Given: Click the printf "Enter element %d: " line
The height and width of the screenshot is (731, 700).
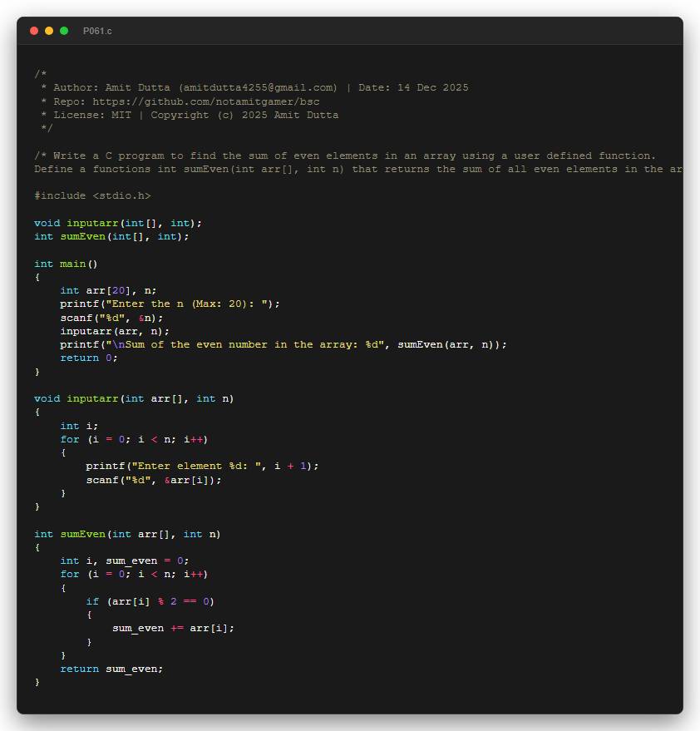Looking at the screenshot, I should [202, 467].
